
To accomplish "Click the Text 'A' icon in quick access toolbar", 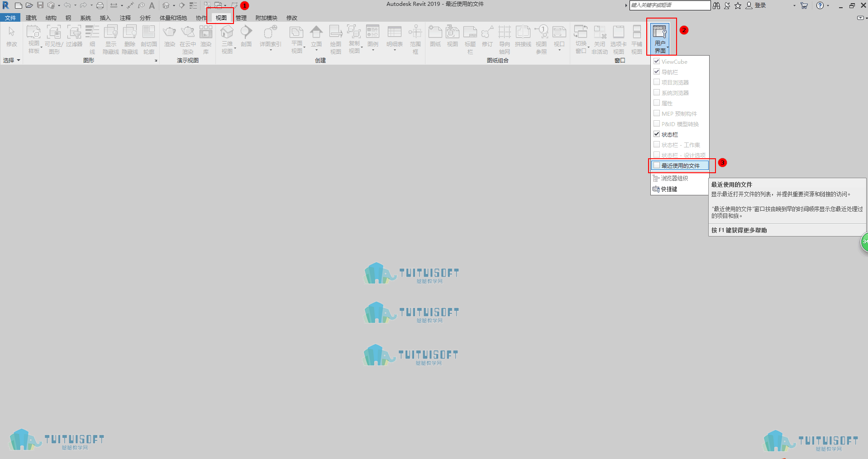I will click(152, 5).
